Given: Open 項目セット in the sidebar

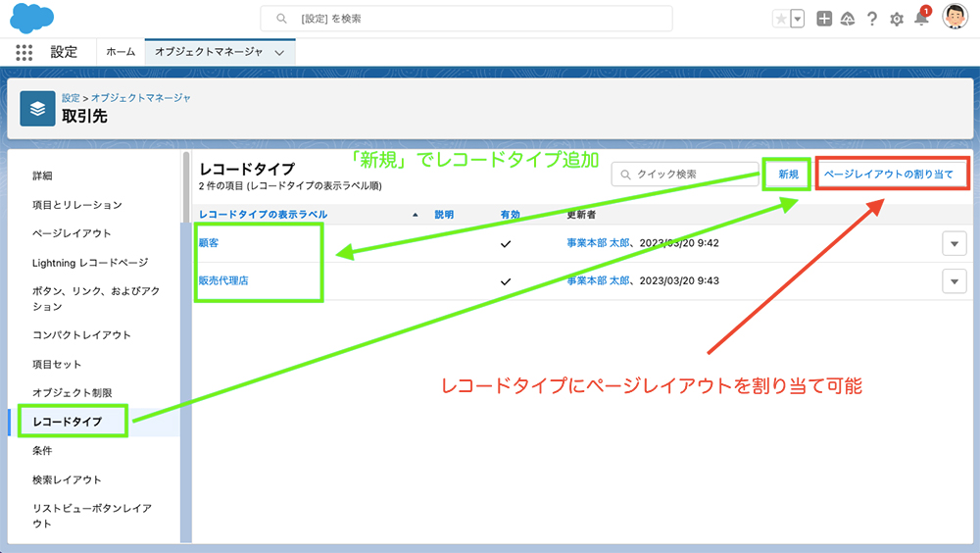Looking at the screenshot, I should 57,364.
